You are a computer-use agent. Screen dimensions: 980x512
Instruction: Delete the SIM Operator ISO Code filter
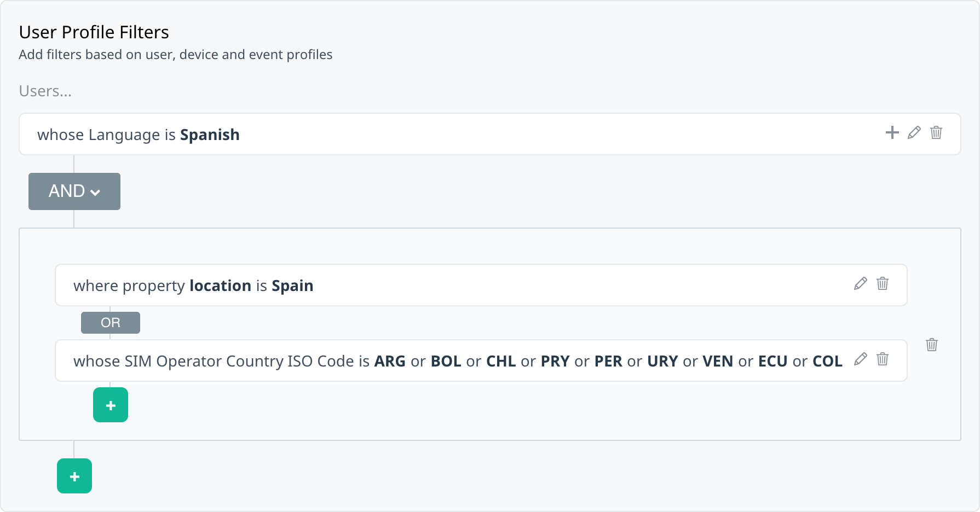(883, 359)
